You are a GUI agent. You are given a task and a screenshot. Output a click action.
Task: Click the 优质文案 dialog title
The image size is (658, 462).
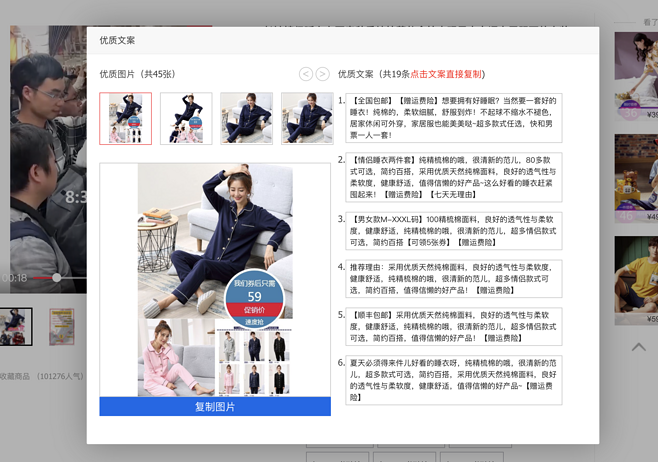[x=117, y=40]
